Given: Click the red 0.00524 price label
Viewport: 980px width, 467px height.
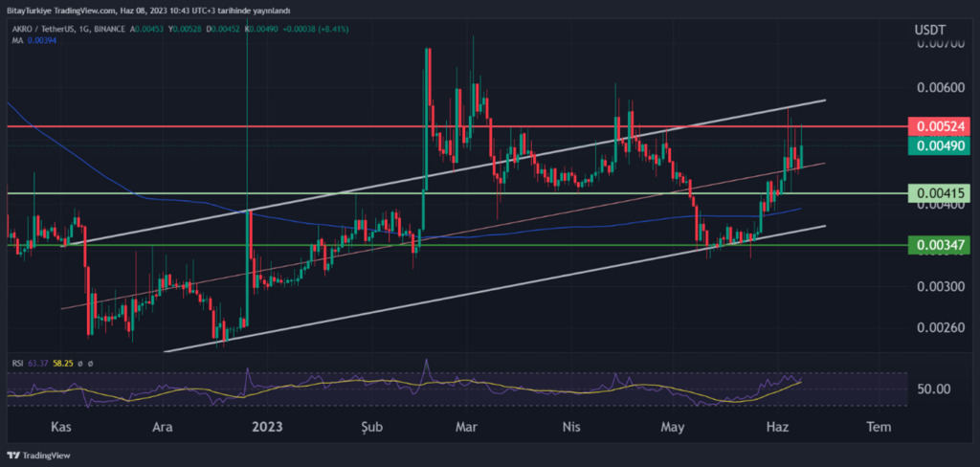Looking at the screenshot, I should point(942,125).
